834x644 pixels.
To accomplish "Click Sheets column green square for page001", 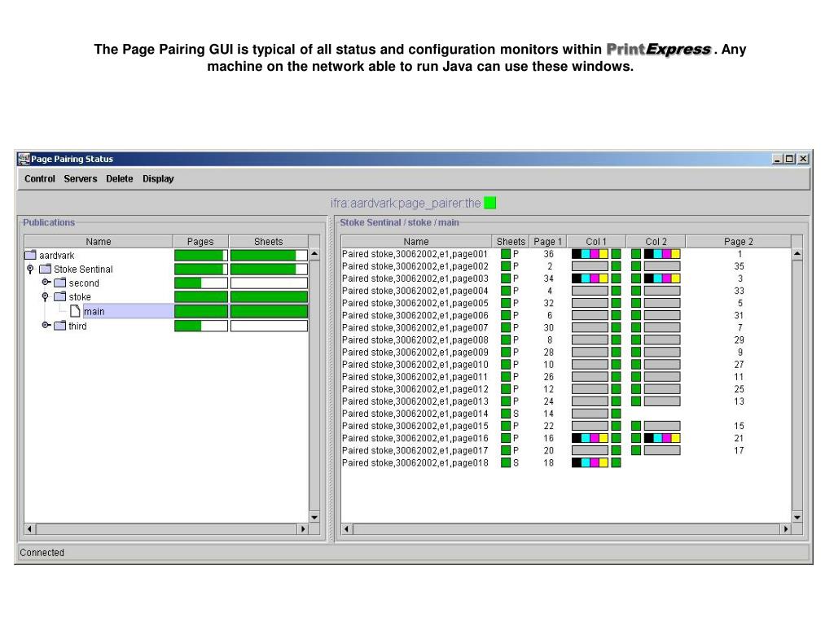I will coord(506,254).
